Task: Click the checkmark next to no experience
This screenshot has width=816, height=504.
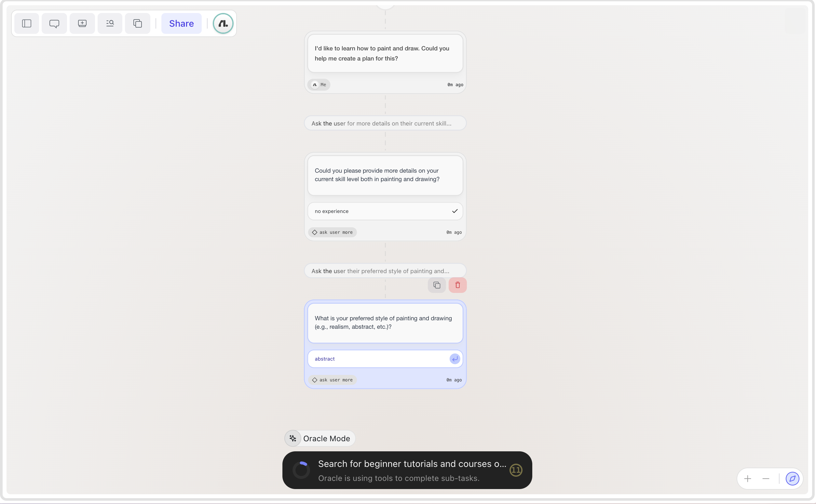Action: (x=455, y=211)
